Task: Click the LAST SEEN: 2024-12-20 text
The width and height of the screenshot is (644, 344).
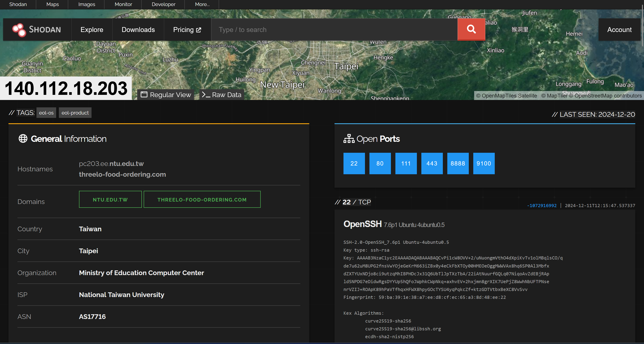Action: coord(597,115)
